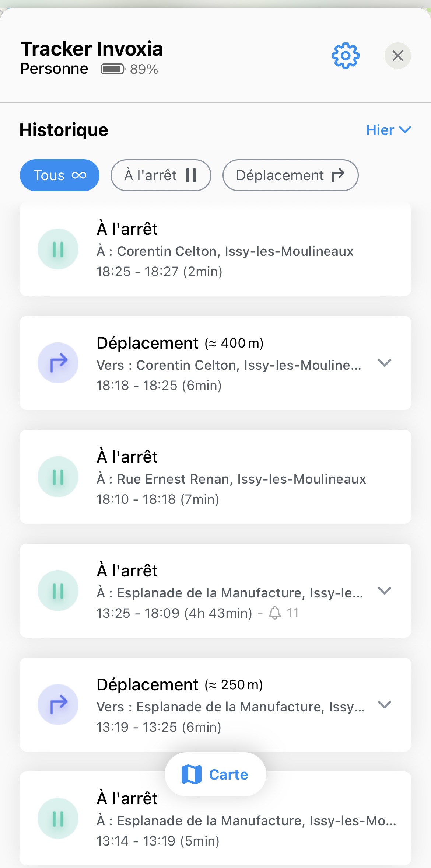This screenshot has width=431, height=868.
Task: Tap arrow icon of 400 m trip
Action: tap(58, 363)
